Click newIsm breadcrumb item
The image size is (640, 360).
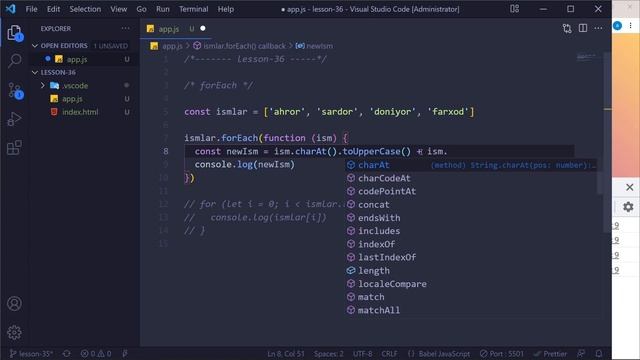[319, 46]
